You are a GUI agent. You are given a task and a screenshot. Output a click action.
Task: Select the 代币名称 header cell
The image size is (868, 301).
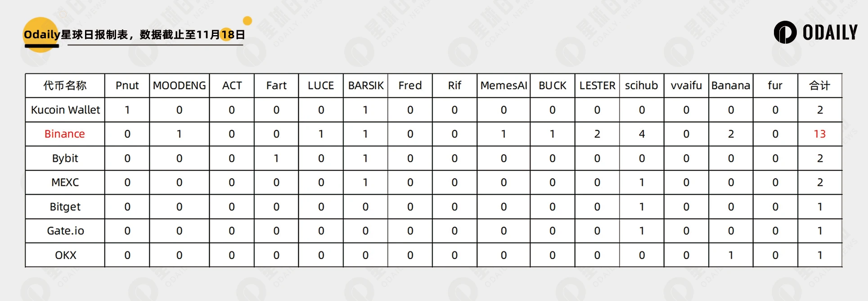coord(65,86)
